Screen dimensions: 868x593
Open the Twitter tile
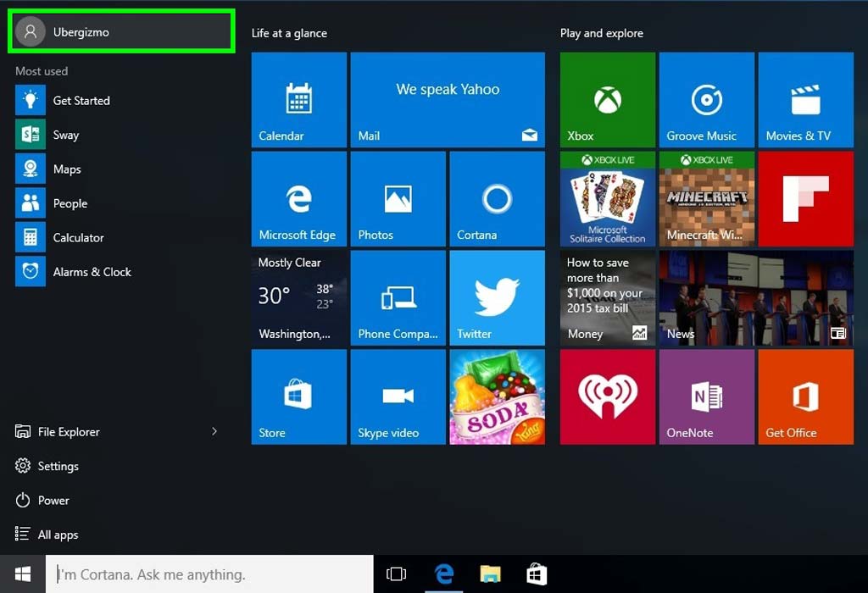coord(497,298)
